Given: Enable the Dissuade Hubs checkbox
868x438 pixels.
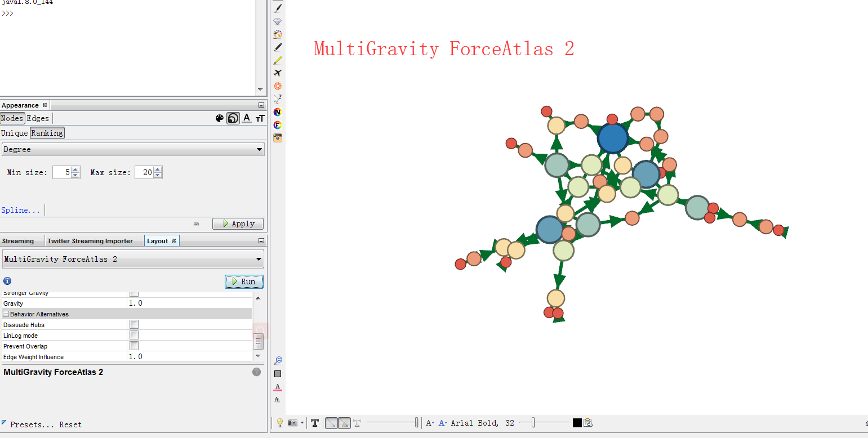Looking at the screenshot, I should pos(134,325).
